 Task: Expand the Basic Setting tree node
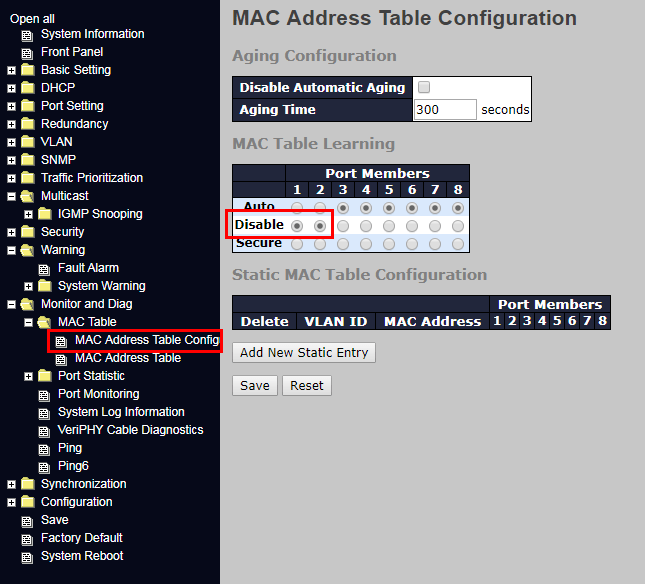(12, 70)
